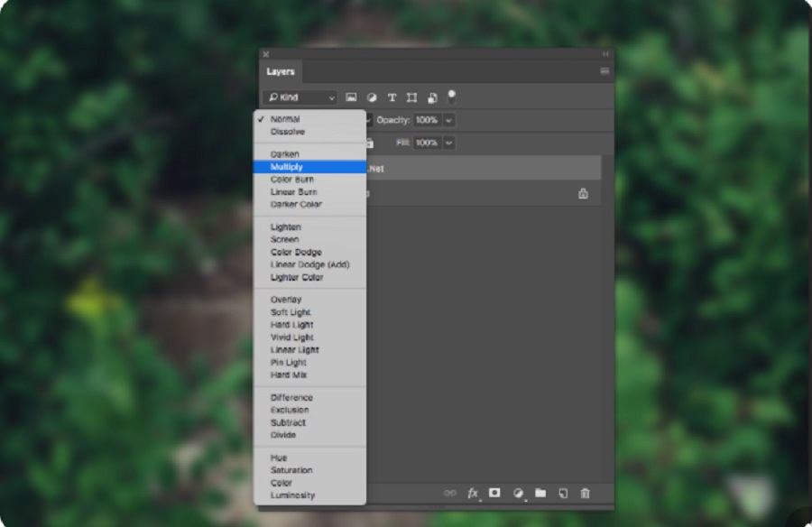Open the fx layer style menu
The height and width of the screenshot is (527, 812).
(x=473, y=493)
